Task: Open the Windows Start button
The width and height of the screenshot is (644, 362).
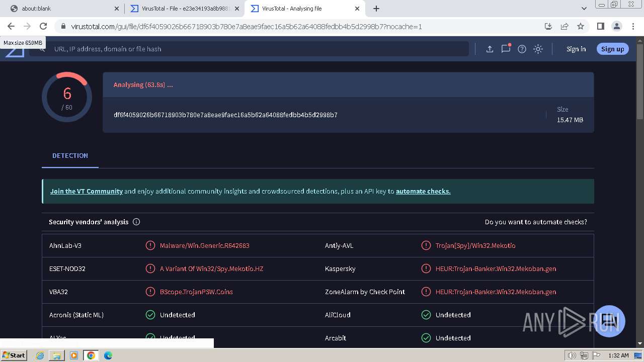Action: 14,355
